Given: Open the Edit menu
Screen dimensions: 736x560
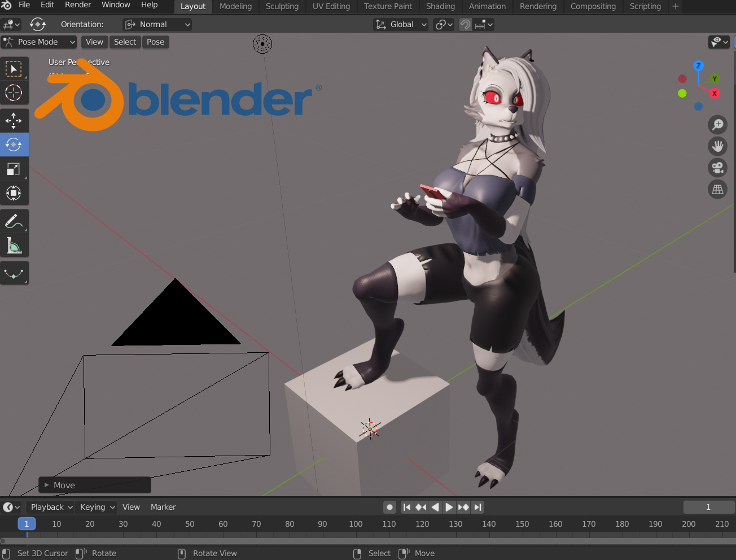Looking at the screenshot, I should [47, 5].
